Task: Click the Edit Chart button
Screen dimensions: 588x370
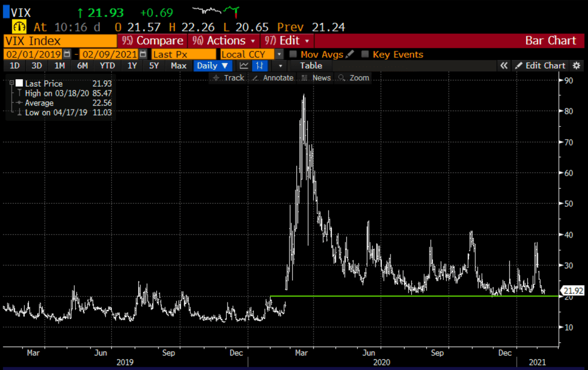Action: [x=540, y=66]
